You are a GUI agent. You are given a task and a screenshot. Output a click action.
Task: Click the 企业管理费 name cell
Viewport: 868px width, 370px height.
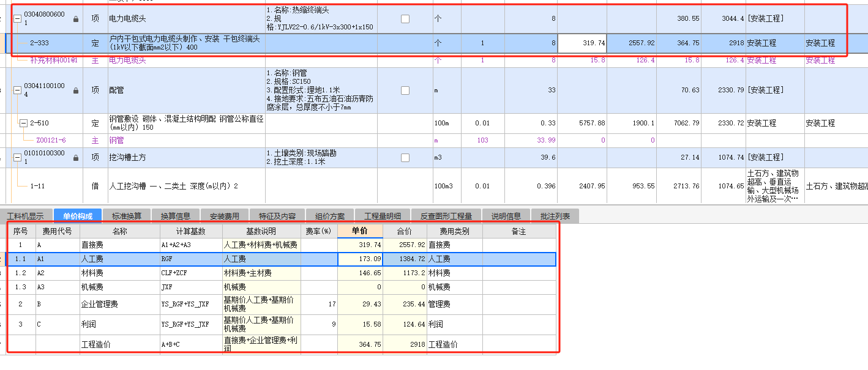click(x=119, y=304)
